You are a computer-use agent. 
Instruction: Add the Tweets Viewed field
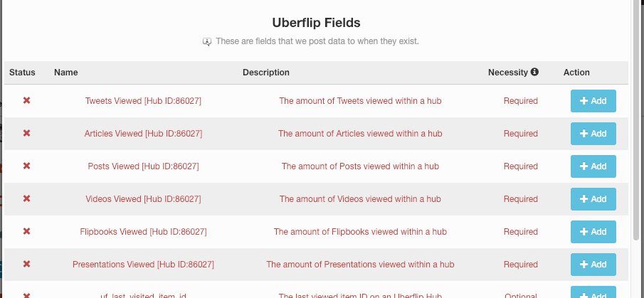pyautogui.click(x=593, y=101)
